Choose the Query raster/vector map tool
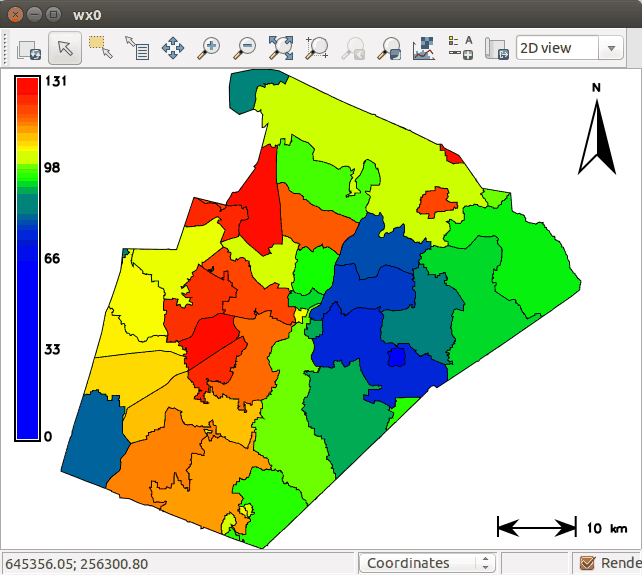 [136, 47]
